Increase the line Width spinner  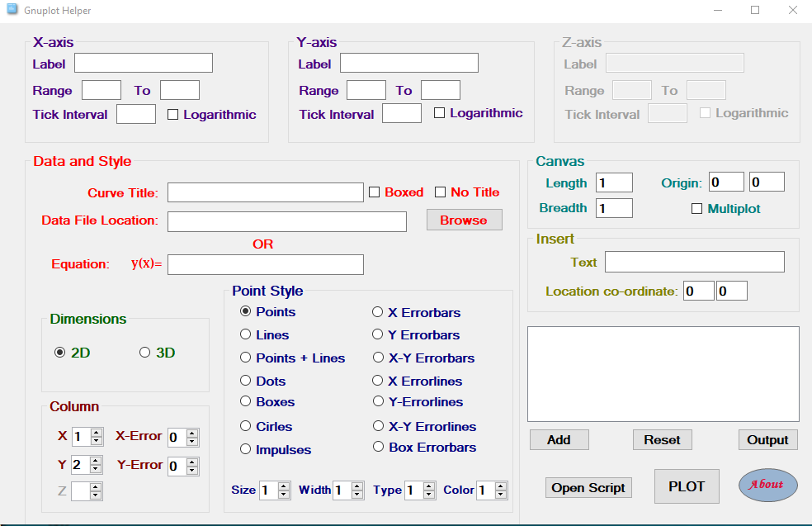click(x=357, y=486)
